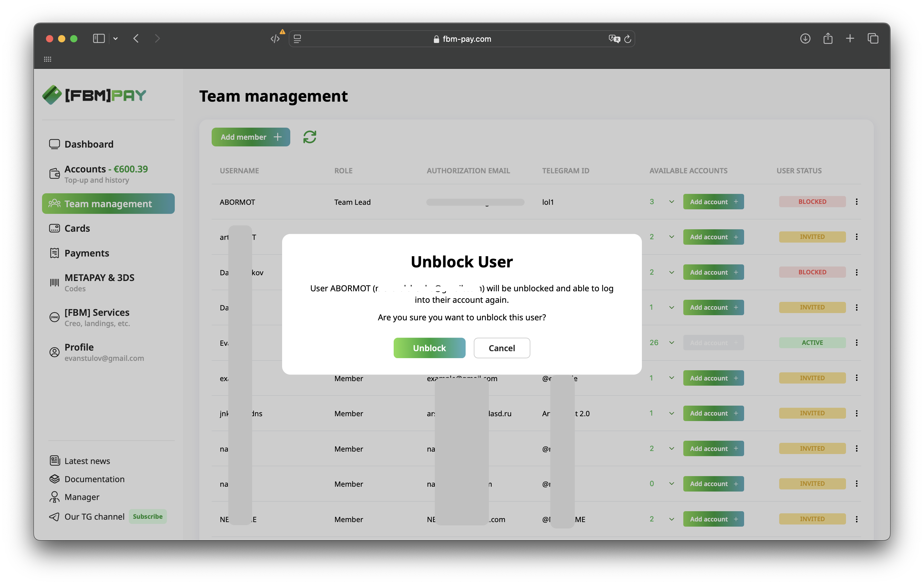This screenshot has width=924, height=585.
Task: Click Cancel in the Unblock User dialog
Action: point(502,348)
